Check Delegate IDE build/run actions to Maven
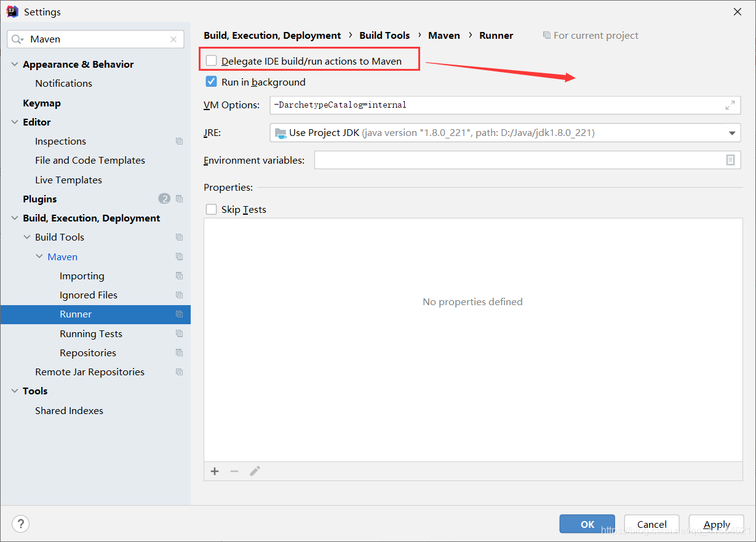 (212, 60)
